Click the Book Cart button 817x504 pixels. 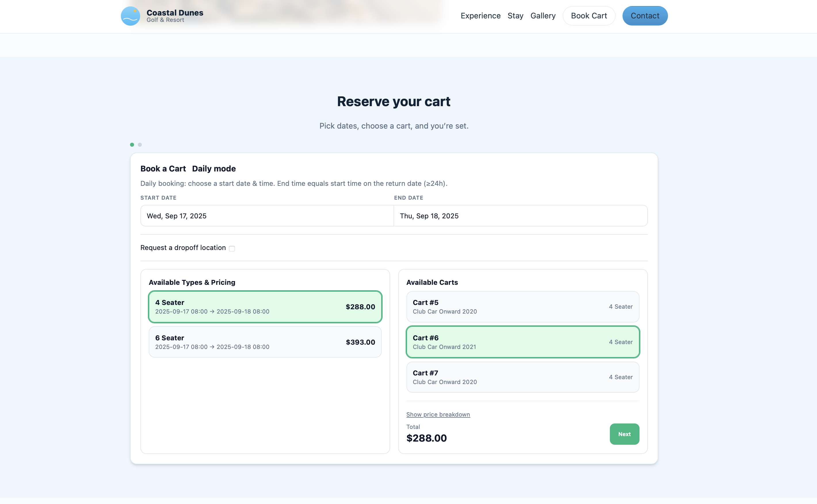coord(589,16)
